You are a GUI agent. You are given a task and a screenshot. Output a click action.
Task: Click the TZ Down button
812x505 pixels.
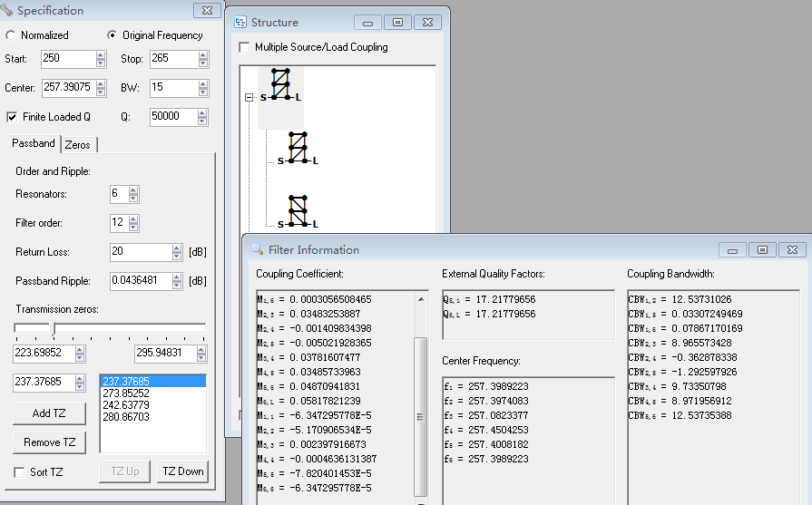(x=182, y=471)
